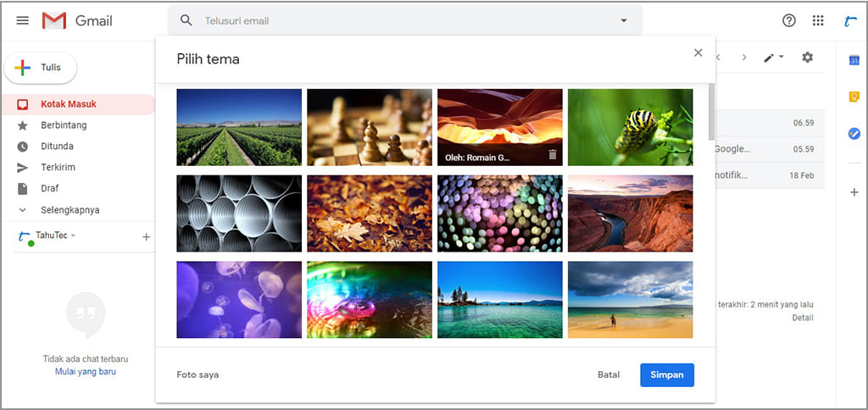The image size is (868, 410).
Task: Close the Pilih tema dialog
Action: click(x=698, y=53)
